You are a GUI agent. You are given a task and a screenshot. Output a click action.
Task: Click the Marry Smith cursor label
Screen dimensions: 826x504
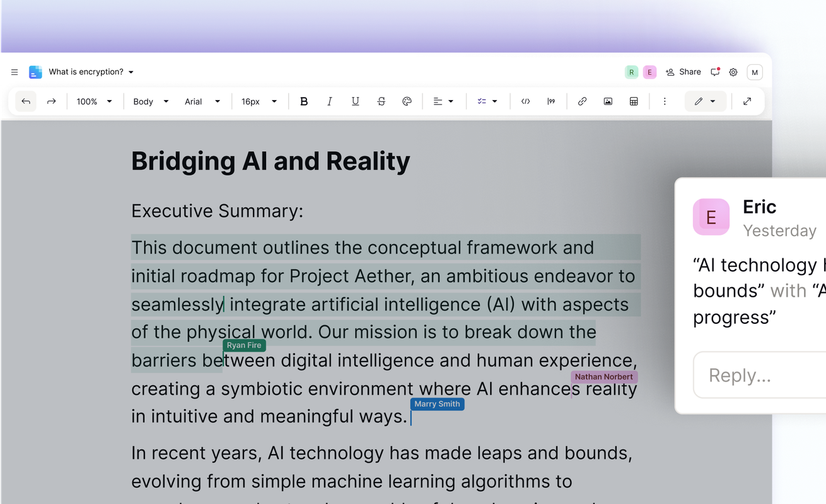tap(437, 404)
